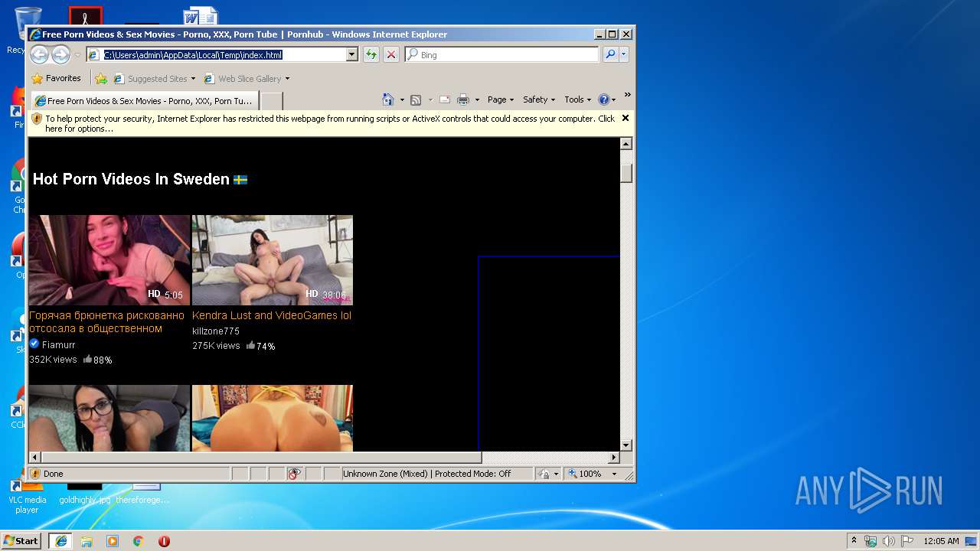This screenshot has height=551, width=980.
Task: Click the Internet Explorer taskbar icon
Action: [60, 540]
